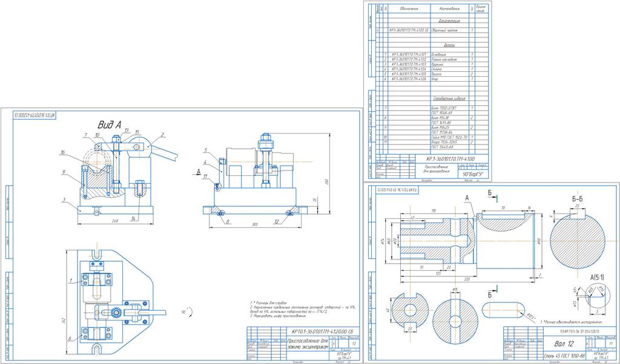Click the "125" shaft dimension

(438, 273)
